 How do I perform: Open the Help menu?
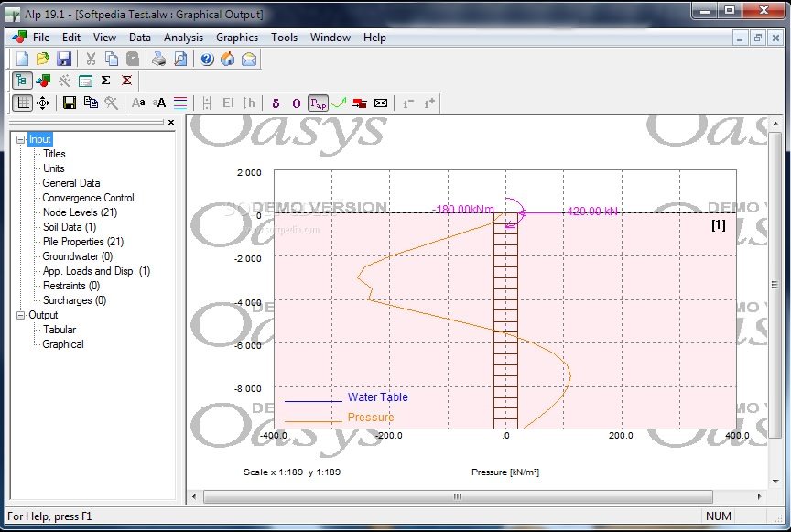pyautogui.click(x=374, y=38)
